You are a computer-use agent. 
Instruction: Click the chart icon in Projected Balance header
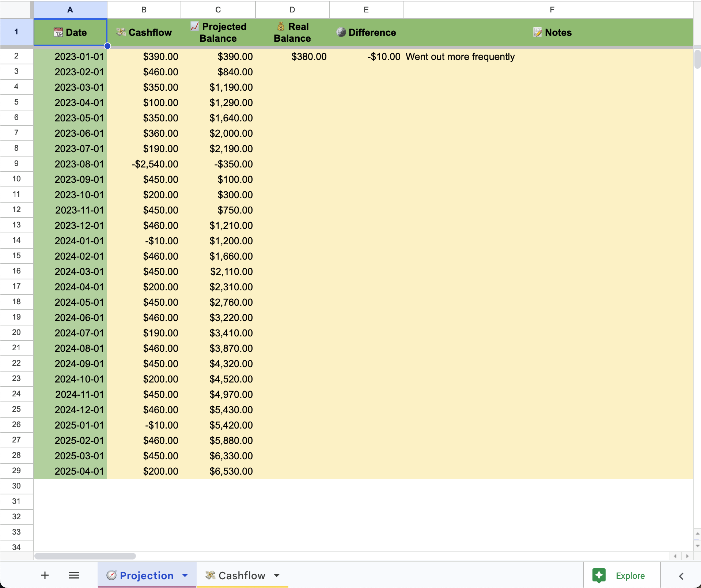coord(194,26)
